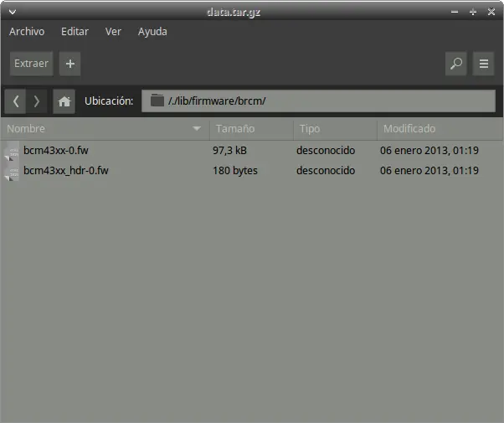Go to archive home location
Viewport: 504px width, 423px height.
[64, 101]
